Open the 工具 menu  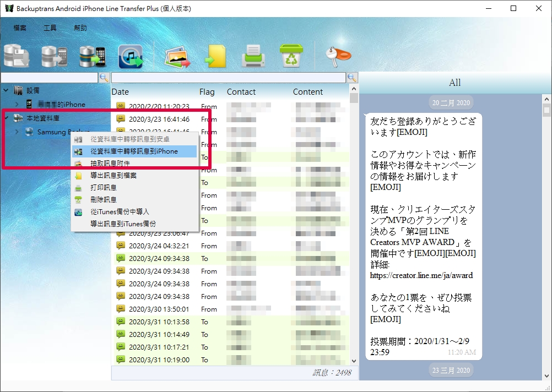[x=50, y=28]
